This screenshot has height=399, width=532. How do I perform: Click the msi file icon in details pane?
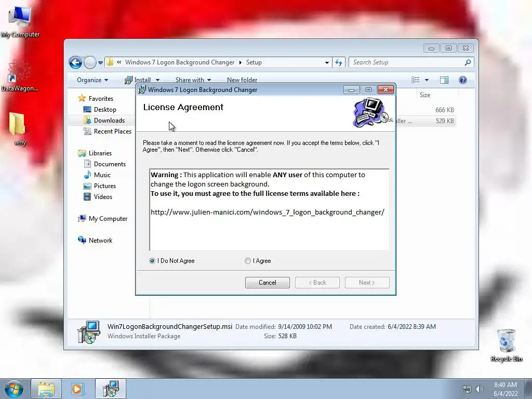pyautogui.click(x=88, y=332)
